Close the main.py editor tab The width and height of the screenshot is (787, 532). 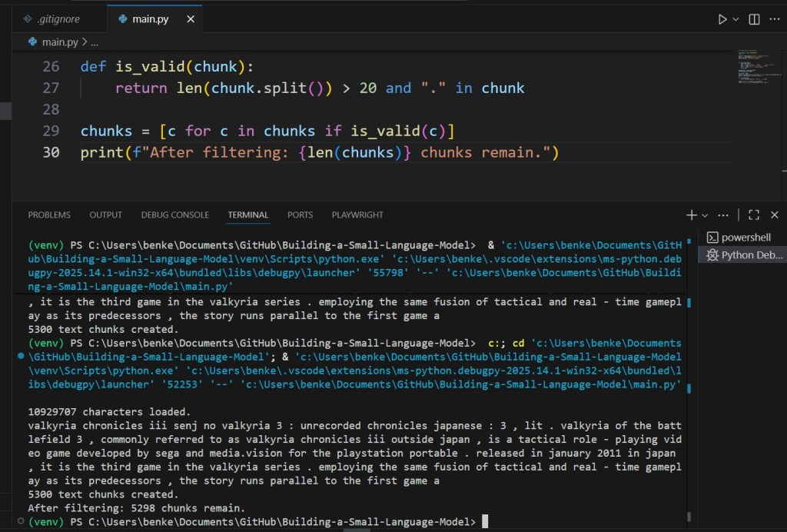pos(191,19)
